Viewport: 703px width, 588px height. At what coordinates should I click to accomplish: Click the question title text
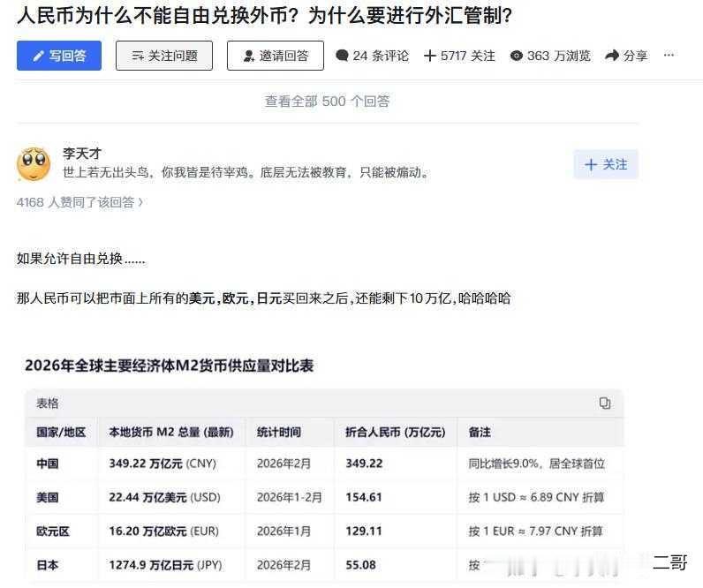point(265,16)
